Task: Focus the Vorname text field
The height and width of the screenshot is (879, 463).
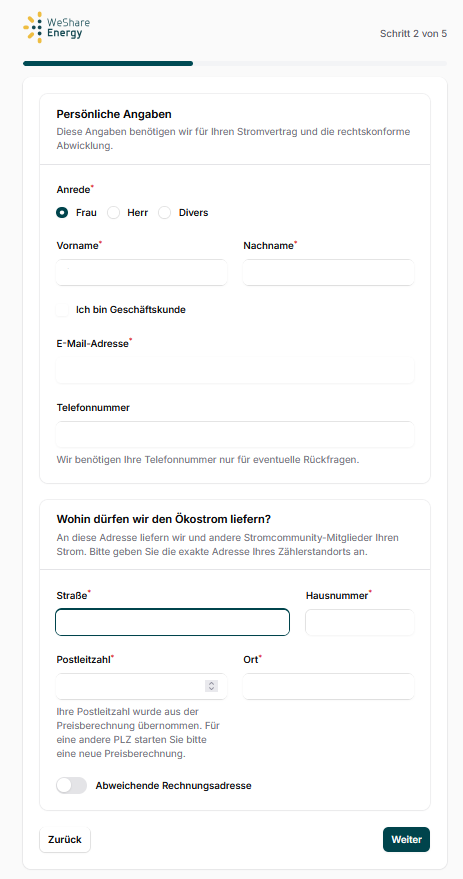Action: 142,272
